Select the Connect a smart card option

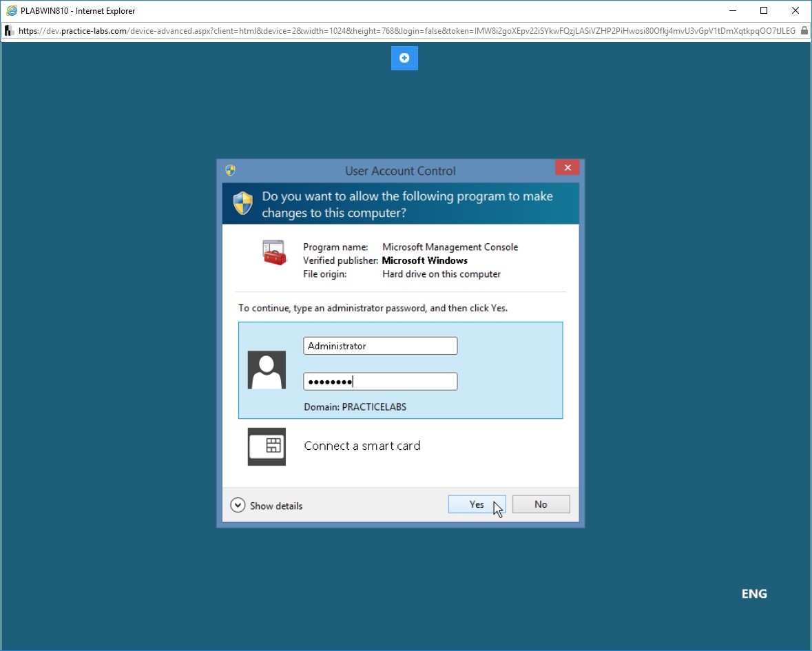(362, 446)
